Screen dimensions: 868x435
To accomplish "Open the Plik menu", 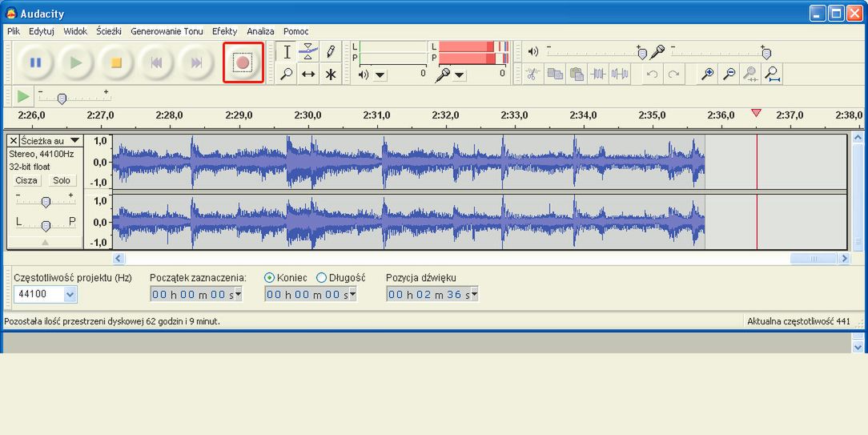I will coord(14,31).
